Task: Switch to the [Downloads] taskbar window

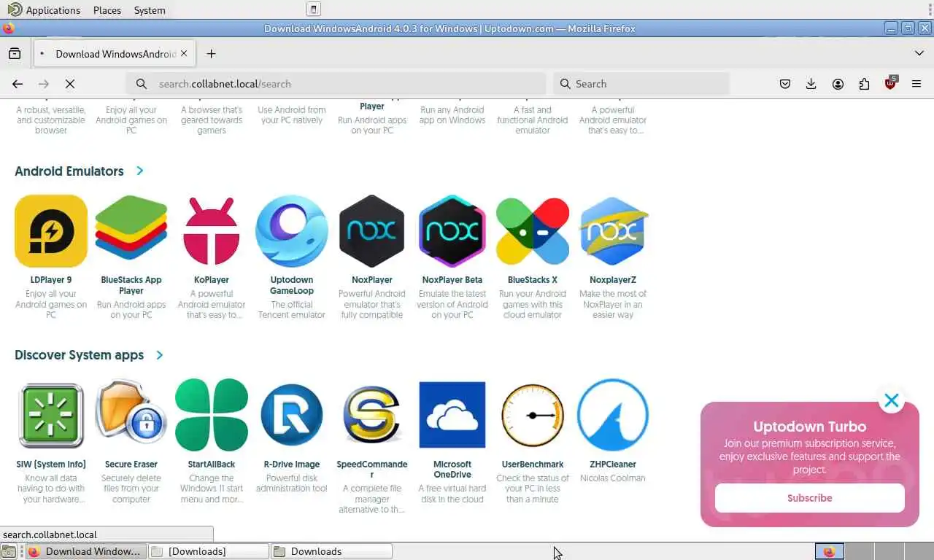Action: (209, 551)
